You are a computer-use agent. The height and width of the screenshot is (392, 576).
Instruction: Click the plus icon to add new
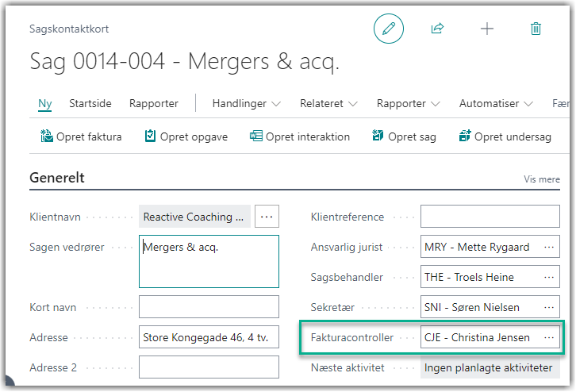click(x=487, y=29)
